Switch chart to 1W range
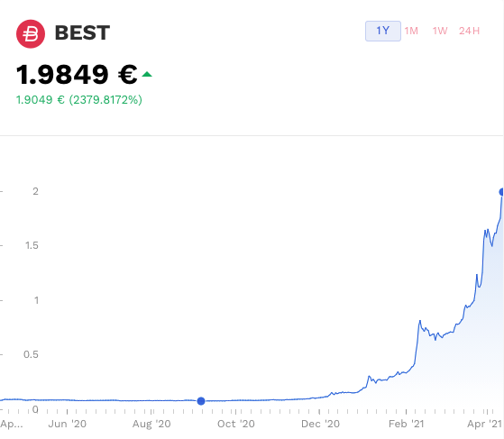This screenshot has width=504, height=439. pyautogui.click(x=440, y=31)
